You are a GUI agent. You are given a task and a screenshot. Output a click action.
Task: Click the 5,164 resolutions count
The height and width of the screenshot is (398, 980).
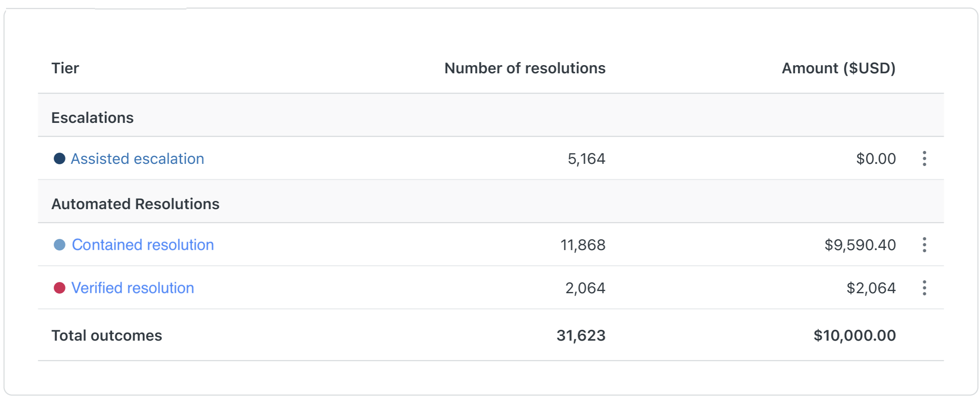click(x=586, y=159)
